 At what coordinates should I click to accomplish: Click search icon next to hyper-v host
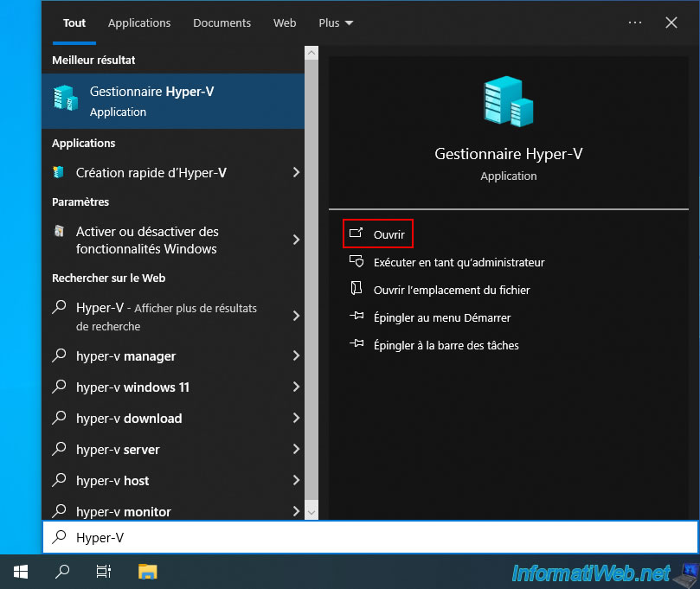(x=59, y=480)
